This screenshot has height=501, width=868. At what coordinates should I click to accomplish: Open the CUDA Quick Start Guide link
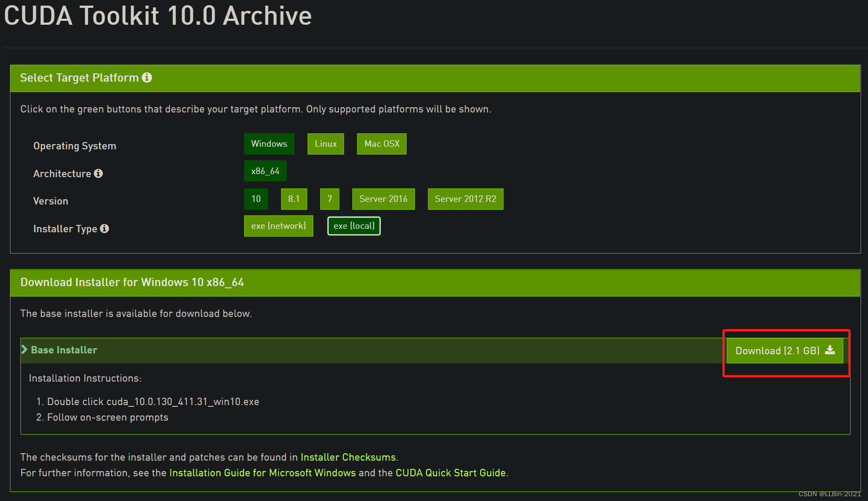451,473
